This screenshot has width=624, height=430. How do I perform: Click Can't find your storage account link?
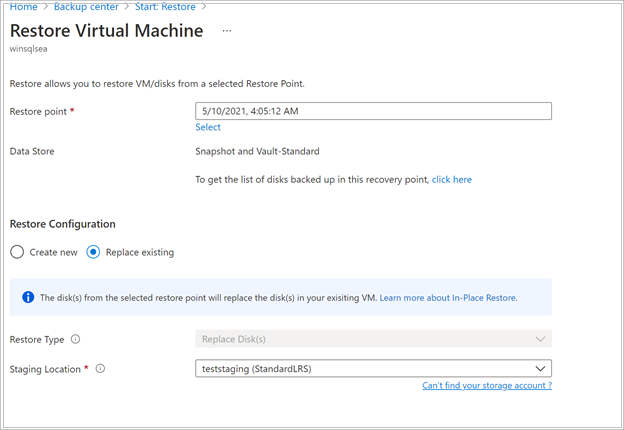pyautogui.click(x=486, y=385)
